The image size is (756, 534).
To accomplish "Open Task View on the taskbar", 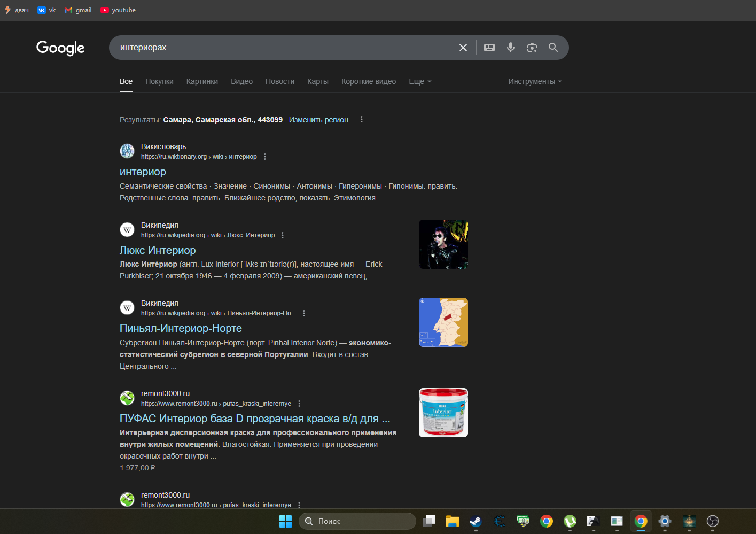I will [429, 521].
